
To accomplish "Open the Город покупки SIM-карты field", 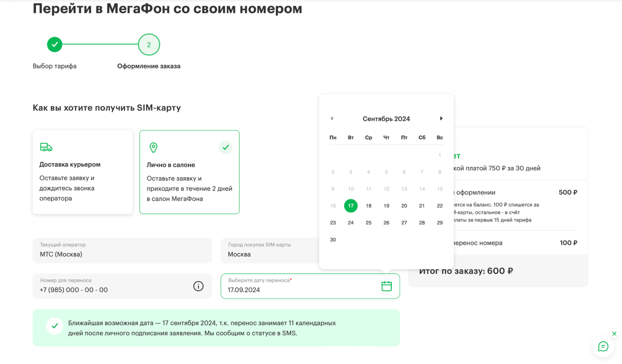I will 310,251.
